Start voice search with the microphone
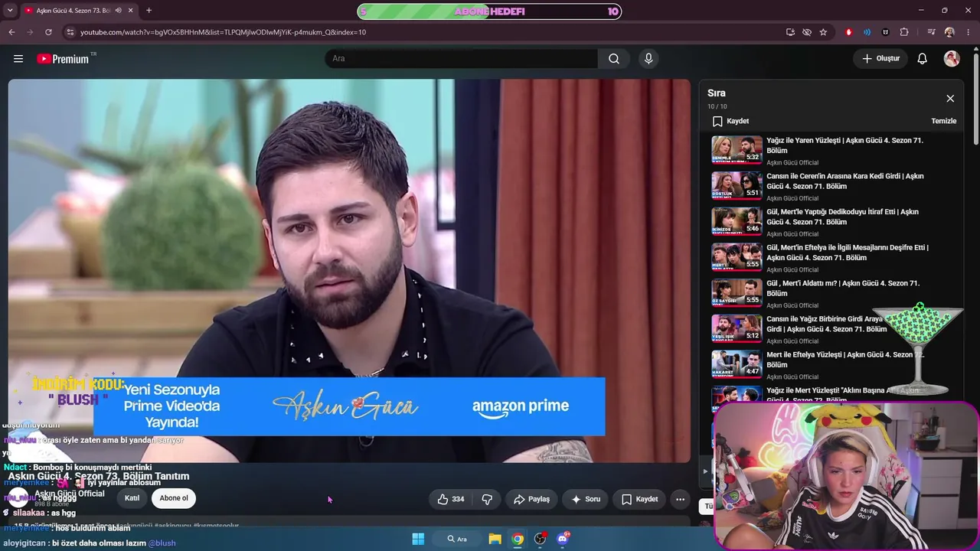Image resolution: width=980 pixels, height=551 pixels. [x=648, y=59]
